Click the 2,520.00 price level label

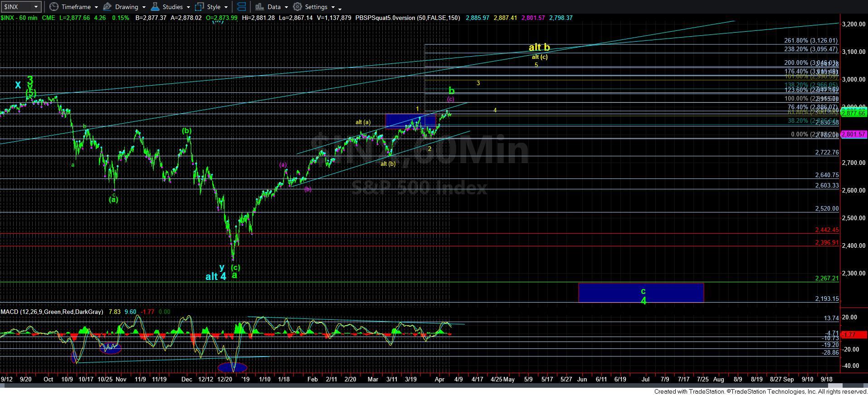click(827, 209)
